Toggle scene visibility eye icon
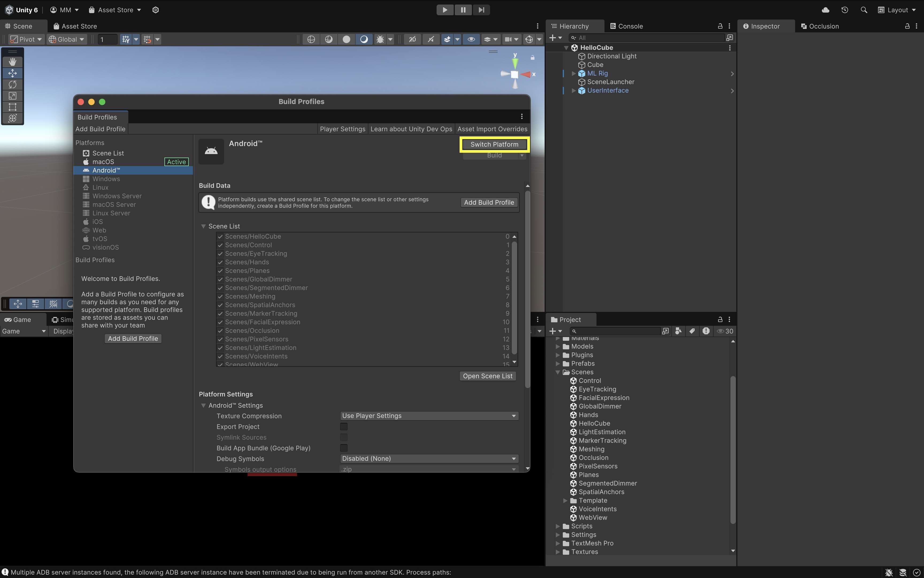 coord(471,39)
